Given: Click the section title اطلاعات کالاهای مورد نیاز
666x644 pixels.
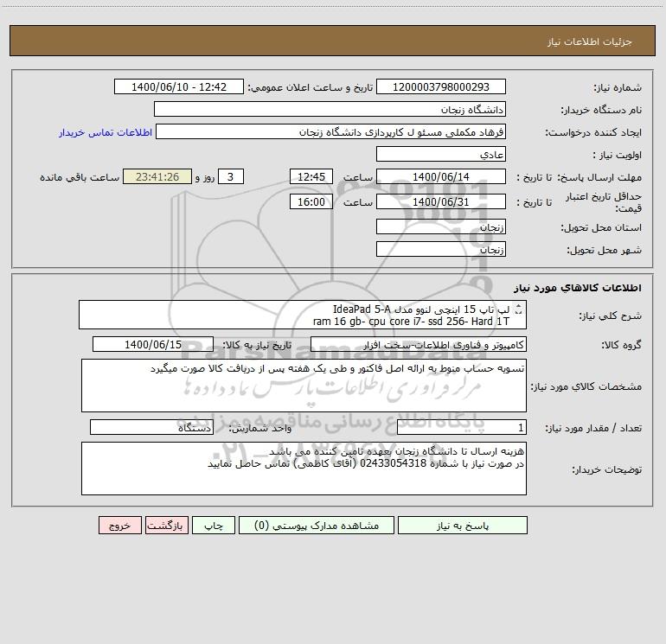Looking at the screenshot, I should pyautogui.click(x=577, y=288).
